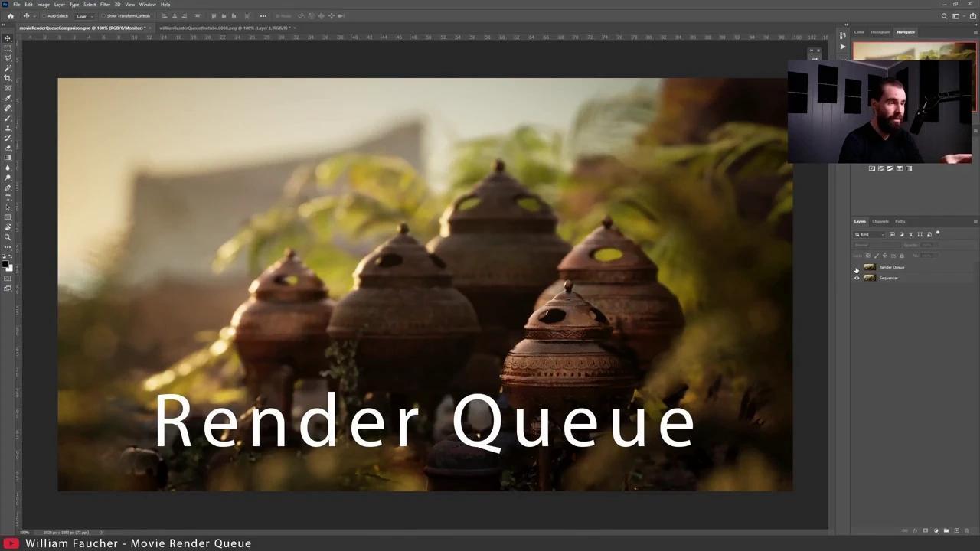
Task: Hide the Sequencer layer with its eye icon
Action: pos(857,278)
